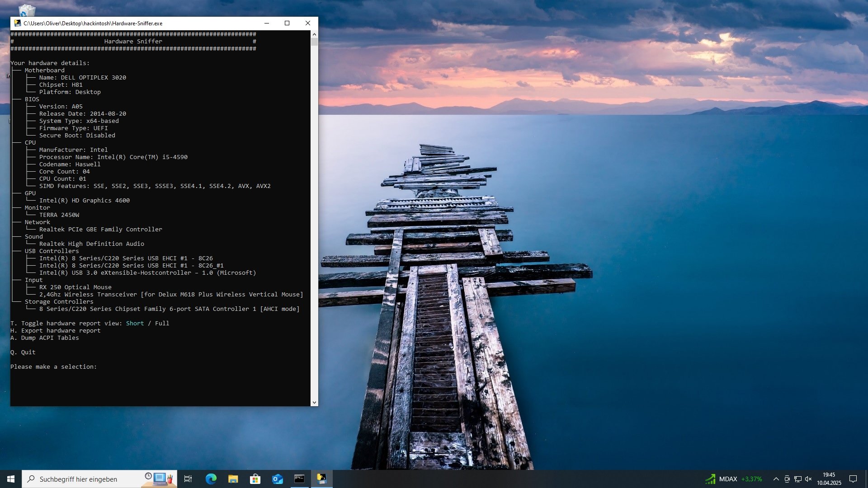The image size is (868, 488).
Task: Open the Hardware Sniffer window system menu icon
Action: [x=18, y=23]
